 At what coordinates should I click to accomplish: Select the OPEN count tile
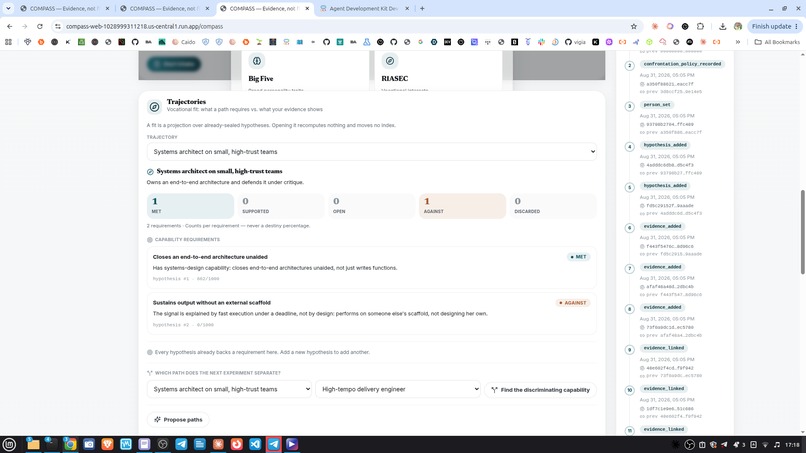coord(371,206)
